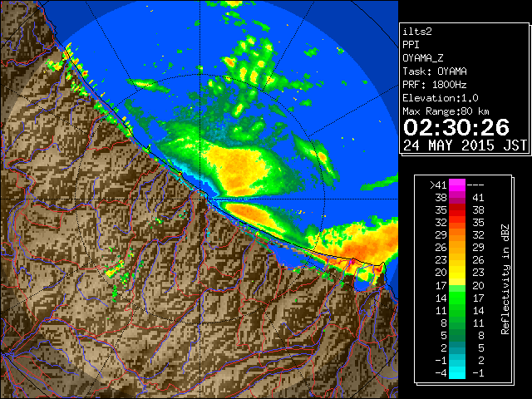The height and width of the screenshot is (399, 532).
Task: Click the teal 2 to 5 dBZ legend band
Action: tap(457, 347)
